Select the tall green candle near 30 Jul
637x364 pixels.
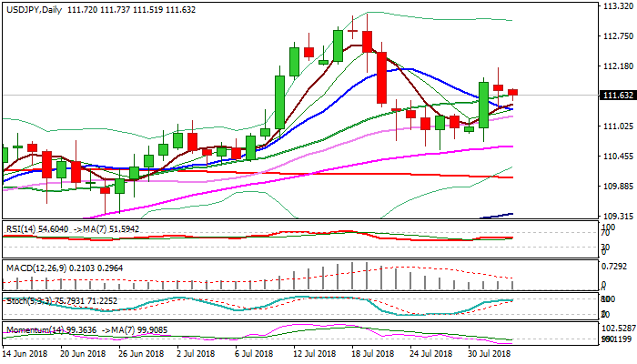point(484,104)
